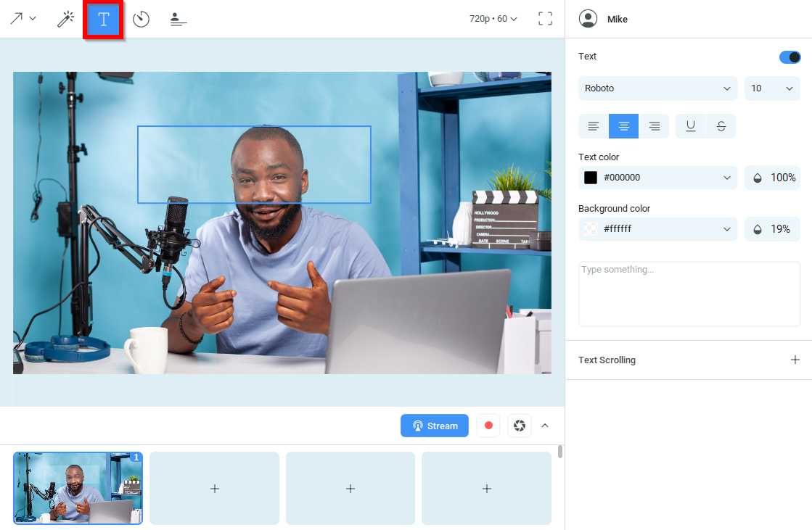The width and height of the screenshot is (812, 530).
Task: Select right text alignment
Action: (x=654, y=125)
